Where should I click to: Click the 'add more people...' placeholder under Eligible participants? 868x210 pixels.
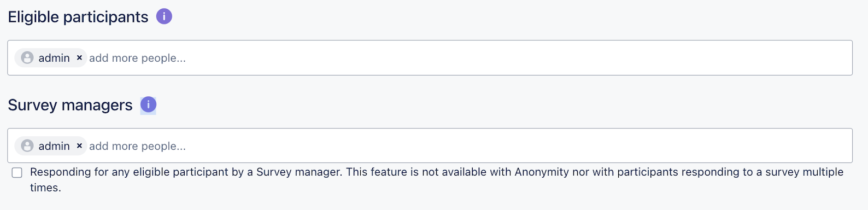[x=137, y=57]
